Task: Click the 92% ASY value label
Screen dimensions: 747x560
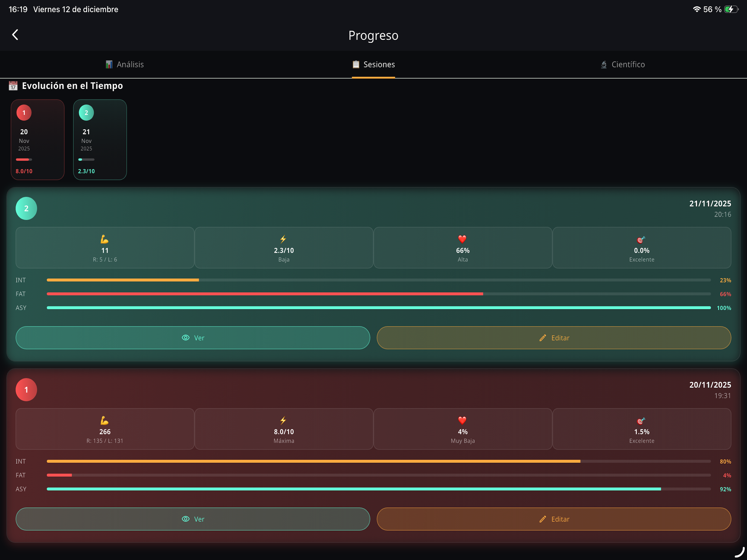Action: point(725,489)
